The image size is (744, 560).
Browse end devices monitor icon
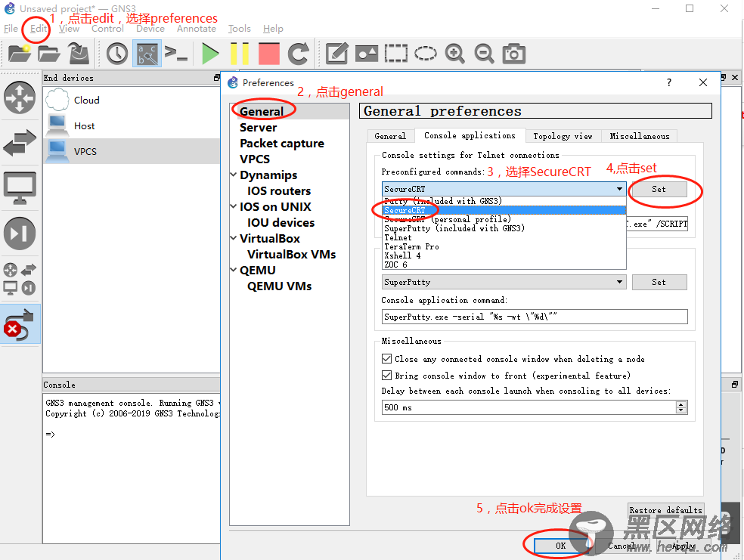tap(20, 187)
